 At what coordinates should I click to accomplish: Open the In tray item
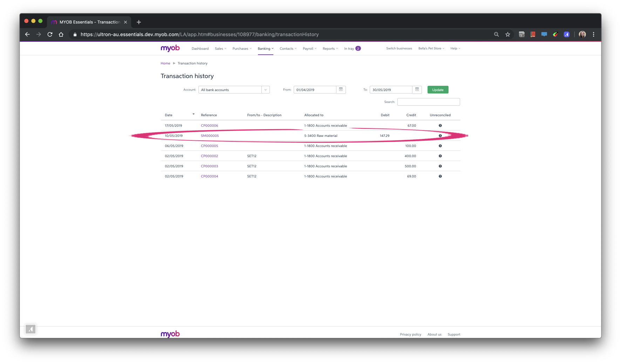[352, 49]
